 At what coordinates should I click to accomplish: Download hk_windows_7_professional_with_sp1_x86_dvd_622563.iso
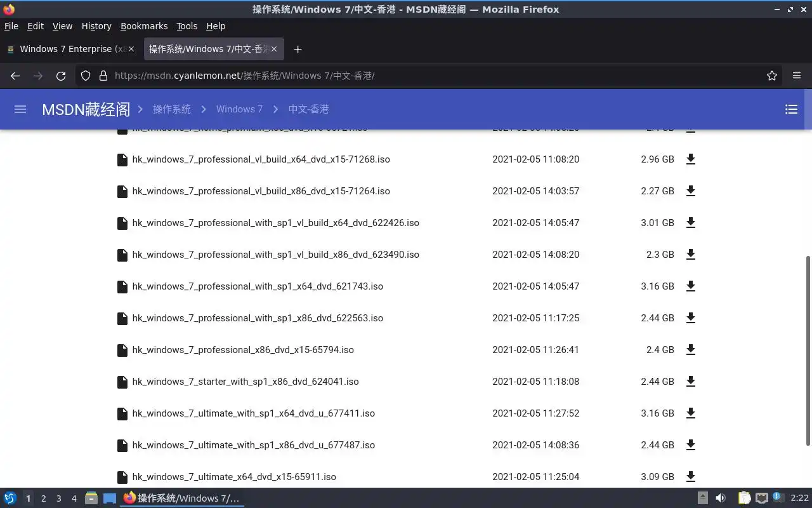[x=691, y=318]
